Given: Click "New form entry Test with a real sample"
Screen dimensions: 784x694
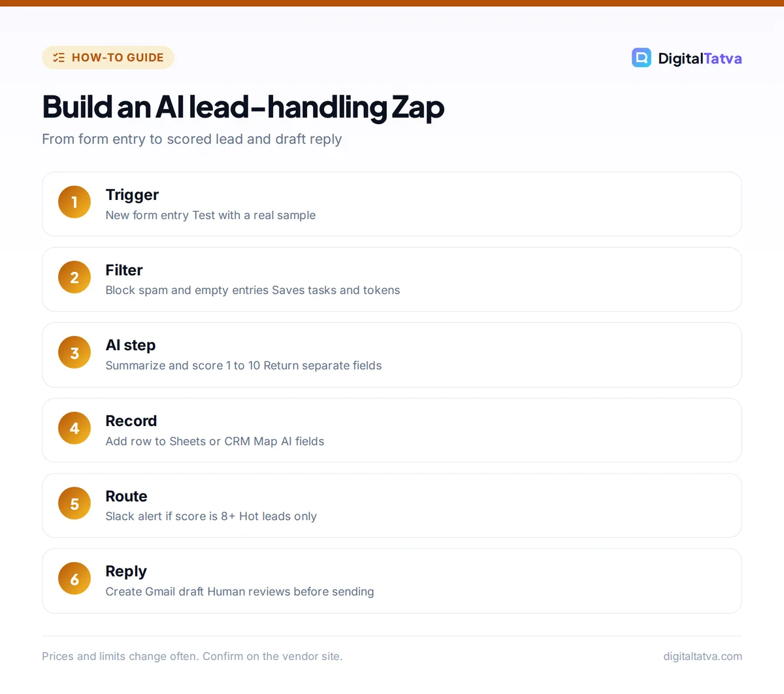Looking at the screenshot, I should pos(210,215).
